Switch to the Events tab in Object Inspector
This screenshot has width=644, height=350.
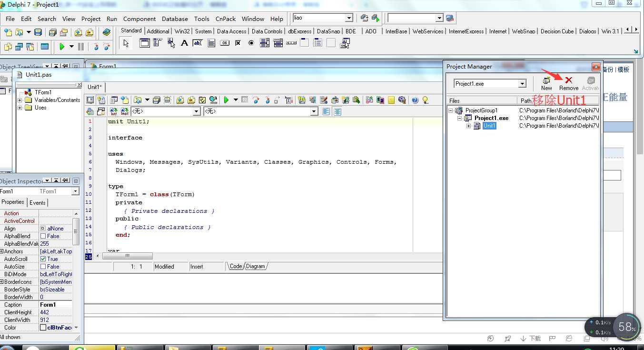tap(38, 202)
